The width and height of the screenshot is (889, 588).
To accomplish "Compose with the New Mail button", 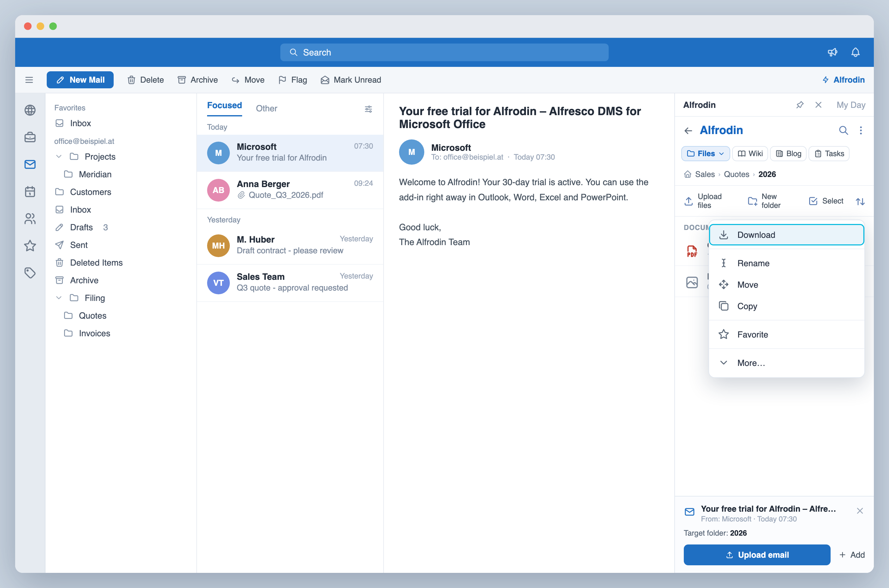I will pos(80,80).
